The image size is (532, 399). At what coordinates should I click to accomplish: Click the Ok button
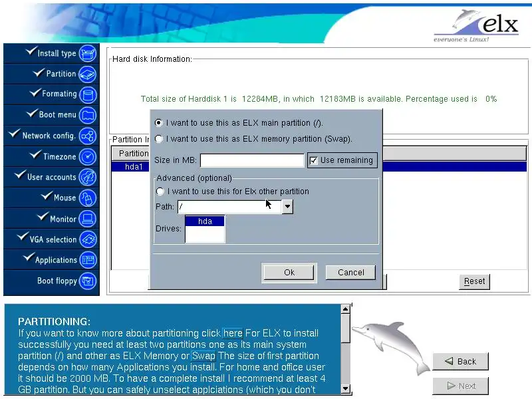point(289,273)
